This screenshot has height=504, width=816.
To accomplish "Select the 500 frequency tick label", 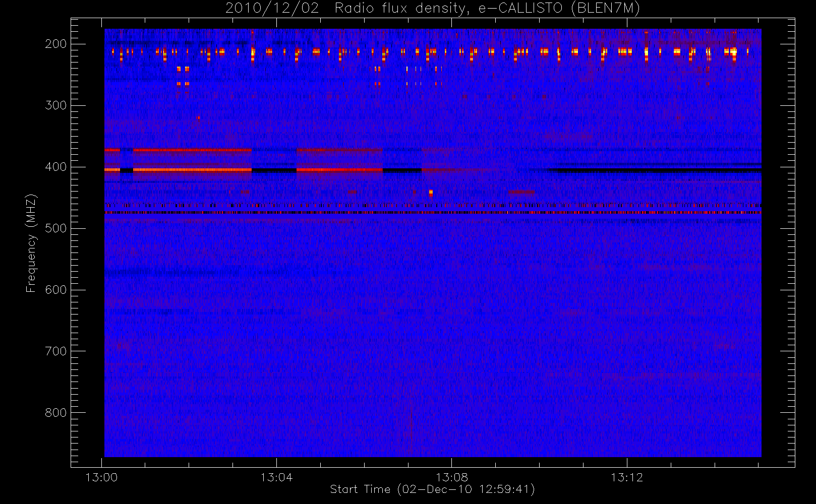I will [55, 228].
